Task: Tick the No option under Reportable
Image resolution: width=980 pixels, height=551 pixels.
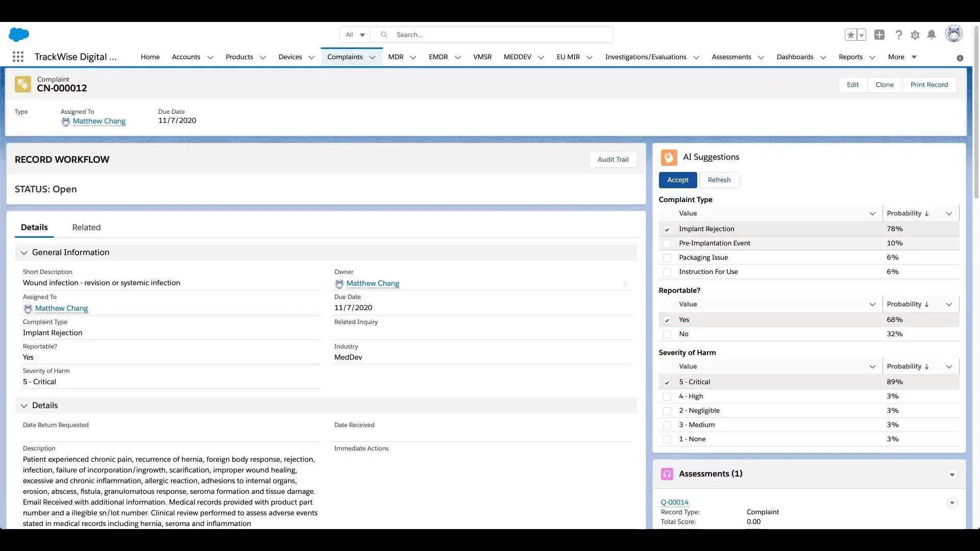Action: click(x=667, y=334)
